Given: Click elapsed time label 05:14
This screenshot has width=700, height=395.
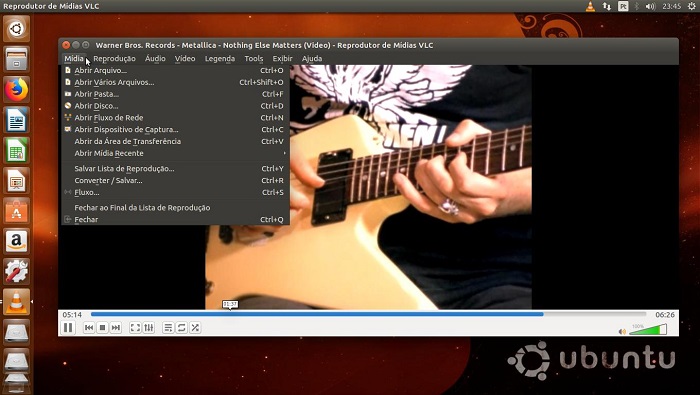Looking at the screenshot, I should [x=72, y=315].
